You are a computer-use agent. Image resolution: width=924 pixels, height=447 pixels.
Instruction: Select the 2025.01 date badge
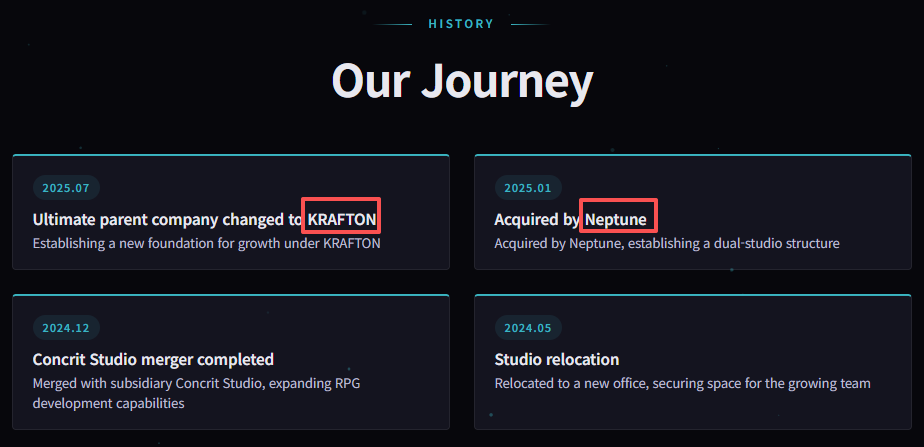(x=528, y=188)
